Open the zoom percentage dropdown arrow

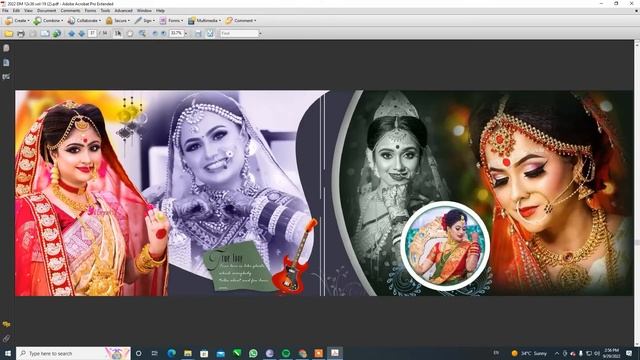coord(186,33)
